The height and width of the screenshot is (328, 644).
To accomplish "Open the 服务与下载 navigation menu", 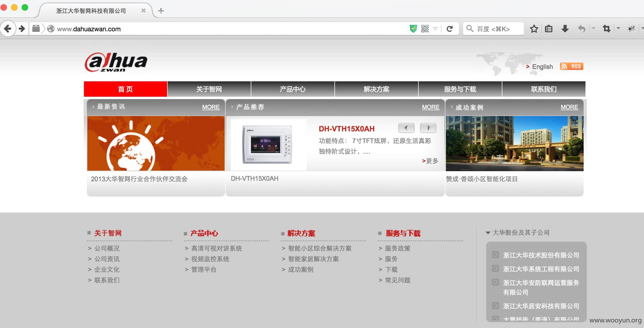I will click(x=460, y=89).
